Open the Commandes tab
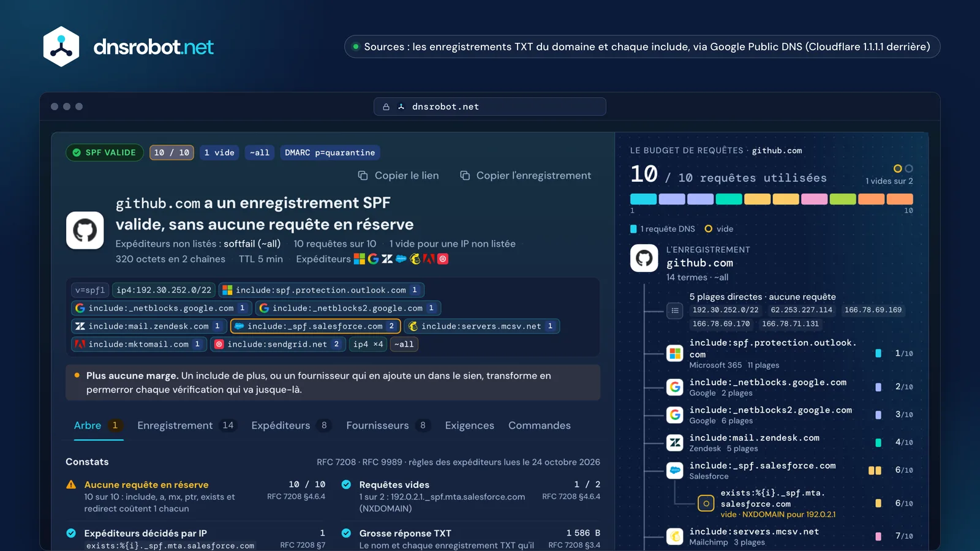980x551 pixels. (539, 425)
